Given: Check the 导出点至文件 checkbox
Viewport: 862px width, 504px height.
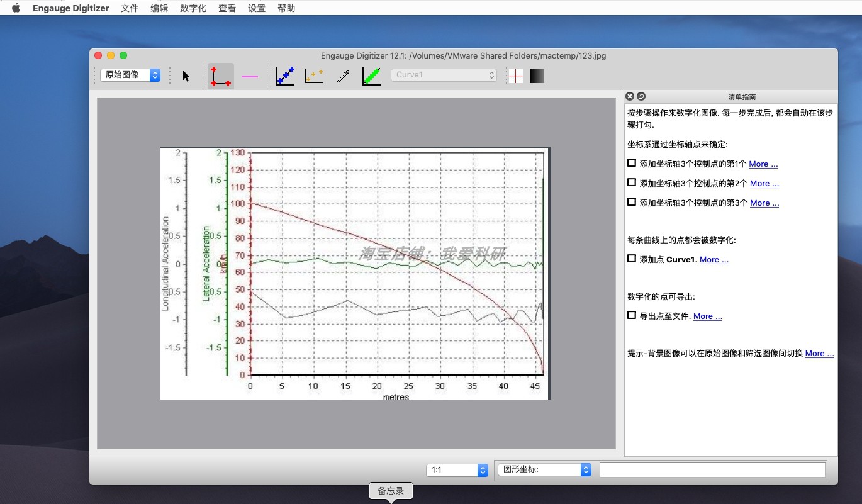Looking at the screenshot, I should tap(632, 315).
